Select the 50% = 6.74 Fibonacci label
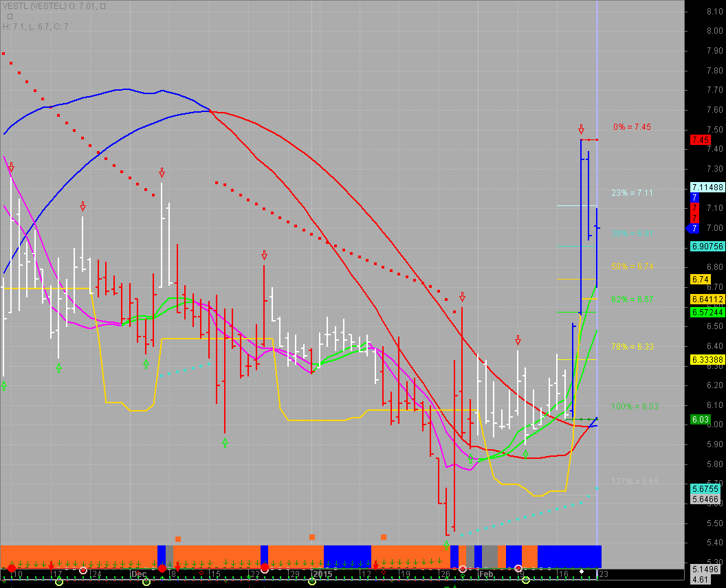The image size is (726, 588). click(632, 266)
